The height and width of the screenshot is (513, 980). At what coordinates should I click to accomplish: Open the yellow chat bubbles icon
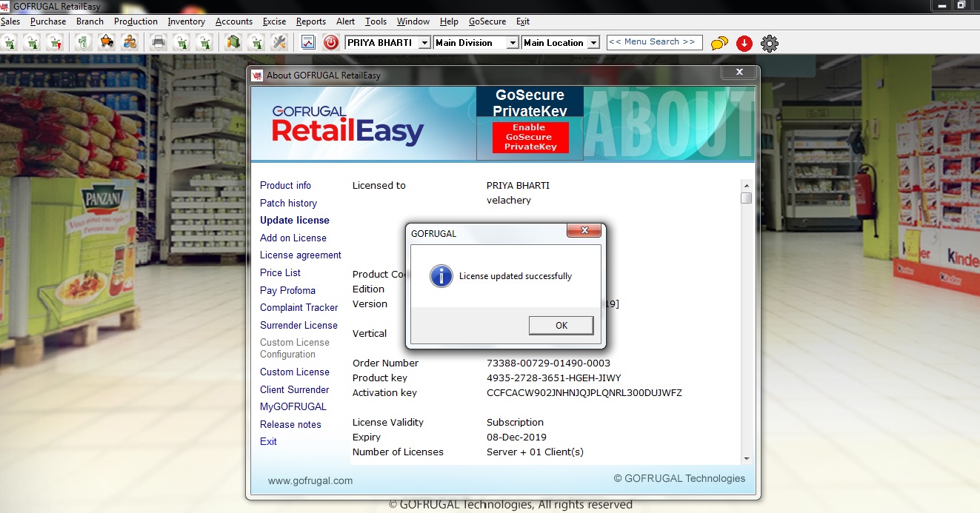[719, 44]
